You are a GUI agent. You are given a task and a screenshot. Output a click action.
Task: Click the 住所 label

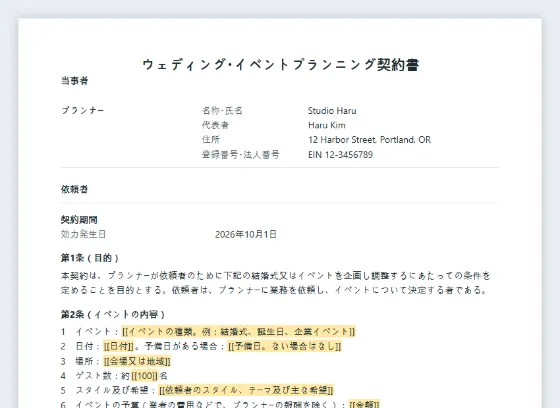click(211, 140)
